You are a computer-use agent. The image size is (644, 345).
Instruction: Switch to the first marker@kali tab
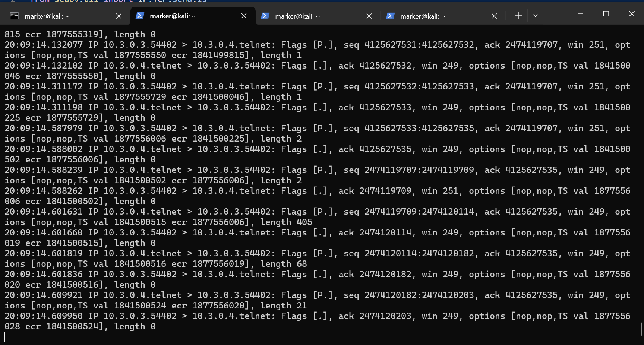tap(47, 16)
